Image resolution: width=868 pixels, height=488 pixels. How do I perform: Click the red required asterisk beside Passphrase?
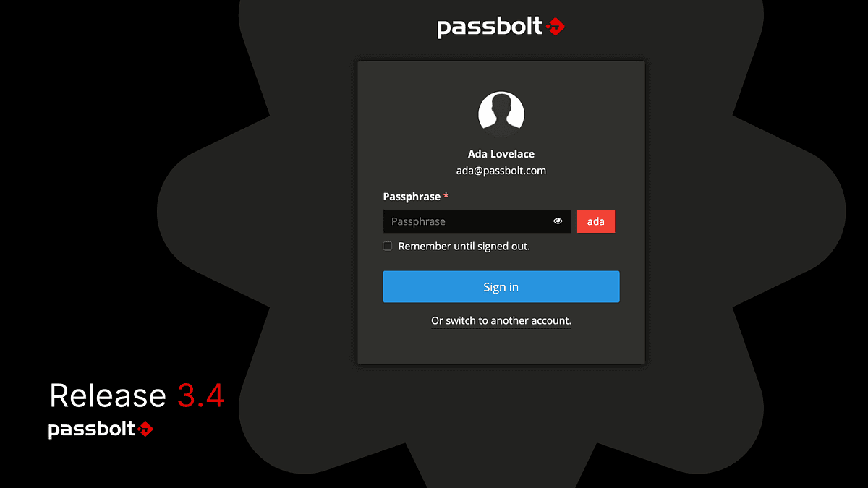[446, 196]
